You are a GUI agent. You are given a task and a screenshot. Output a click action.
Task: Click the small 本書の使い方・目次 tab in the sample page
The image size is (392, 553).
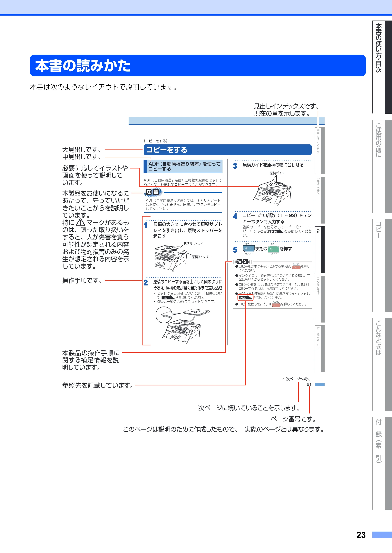tap(320, 150)
